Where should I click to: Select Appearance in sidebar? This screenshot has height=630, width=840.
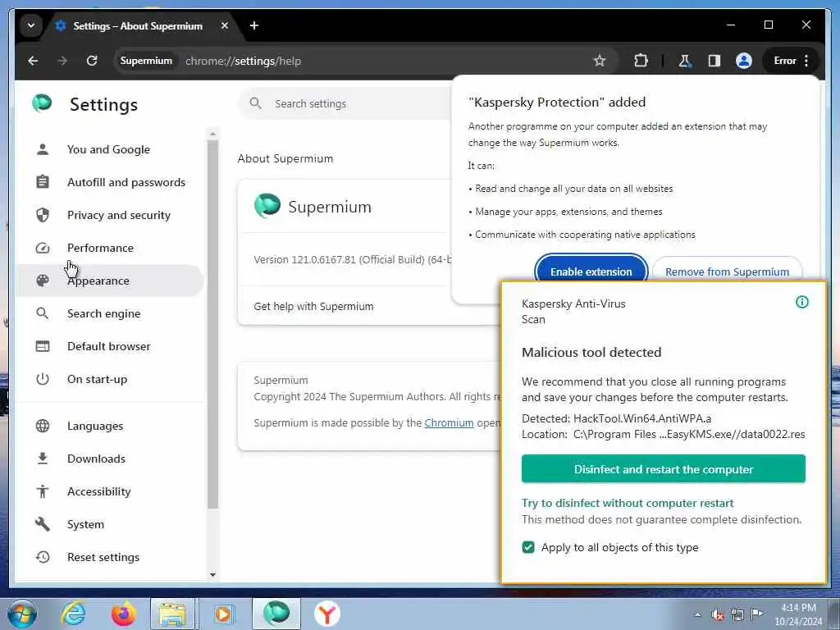(110, 281)
